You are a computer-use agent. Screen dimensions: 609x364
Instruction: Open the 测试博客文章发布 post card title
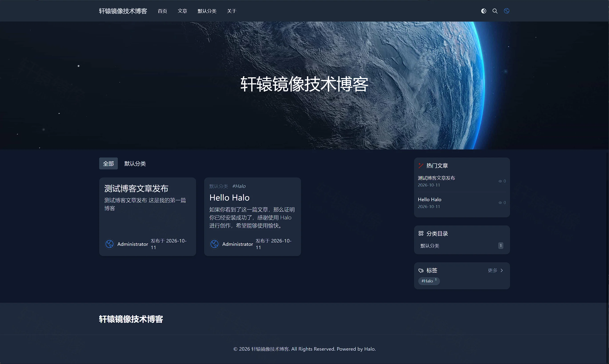(x=136, y=189)
